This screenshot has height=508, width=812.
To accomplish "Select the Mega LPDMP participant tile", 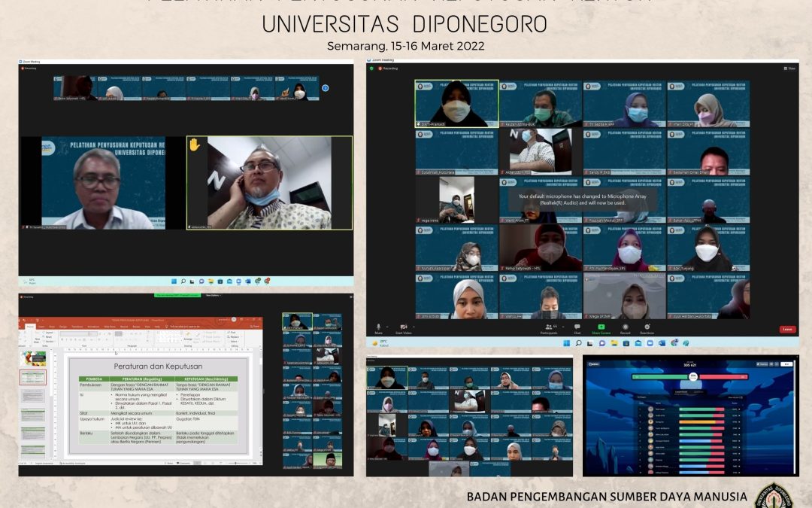I will 625,296.
